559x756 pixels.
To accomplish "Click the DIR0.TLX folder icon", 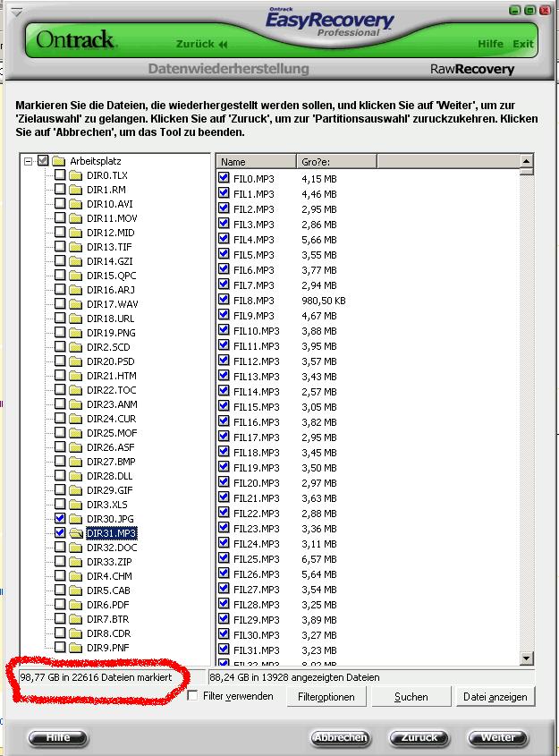I will point(75,175).
